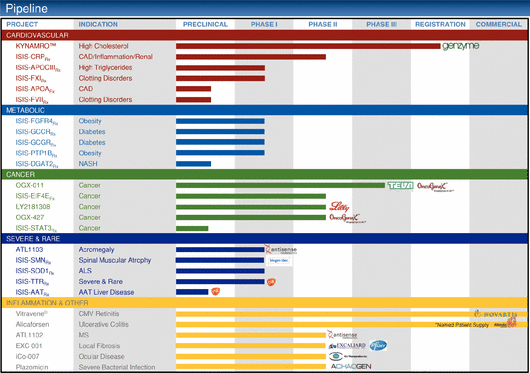Click the Alicaforsen project name

click(x=32, y=324)
